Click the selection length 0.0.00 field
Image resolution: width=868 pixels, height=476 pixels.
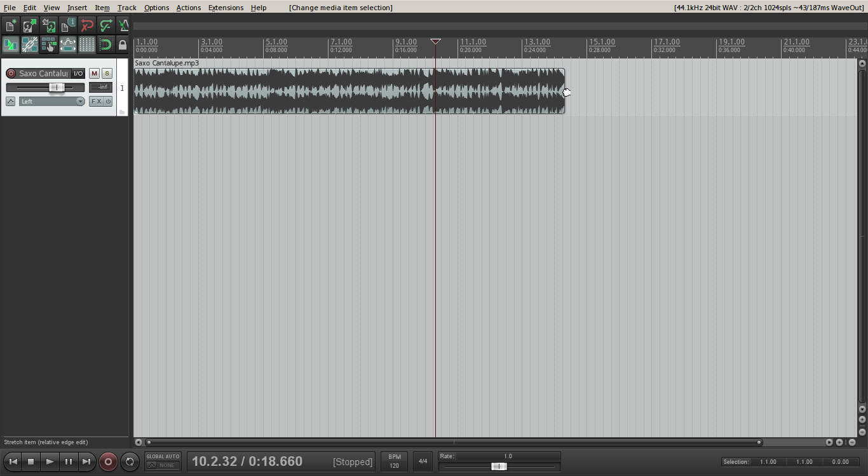tap(840, 462)
